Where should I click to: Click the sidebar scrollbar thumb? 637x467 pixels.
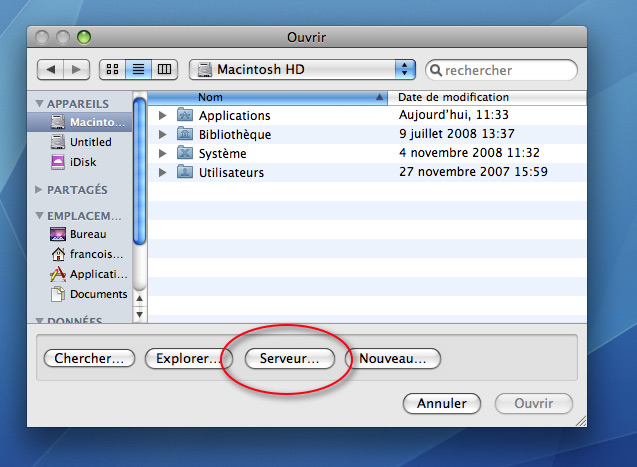[x=139, y=171]
